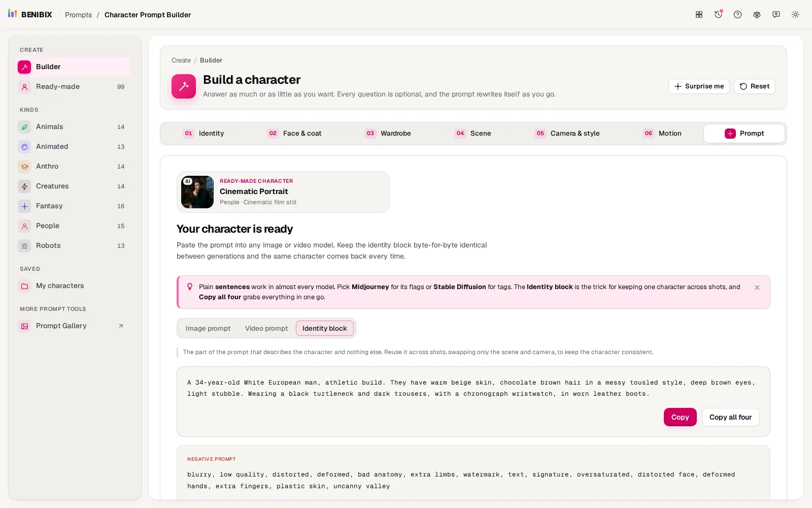Viewport: 812px width, 508px height.
Task: Go to step 06 Motion
Action: (662, 134)
